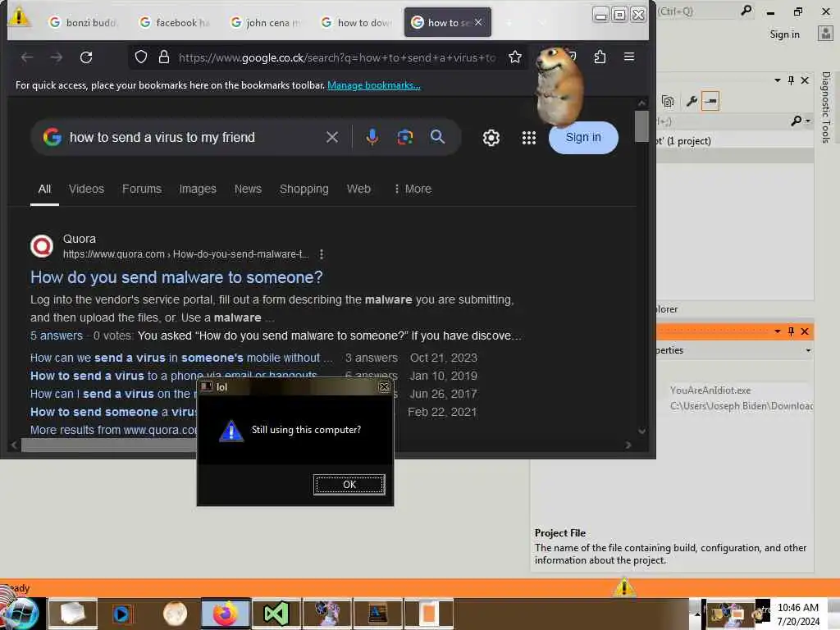This screenshot has height=630, width=840.
Task: Start Google voice search microphone
Action: 372,137
